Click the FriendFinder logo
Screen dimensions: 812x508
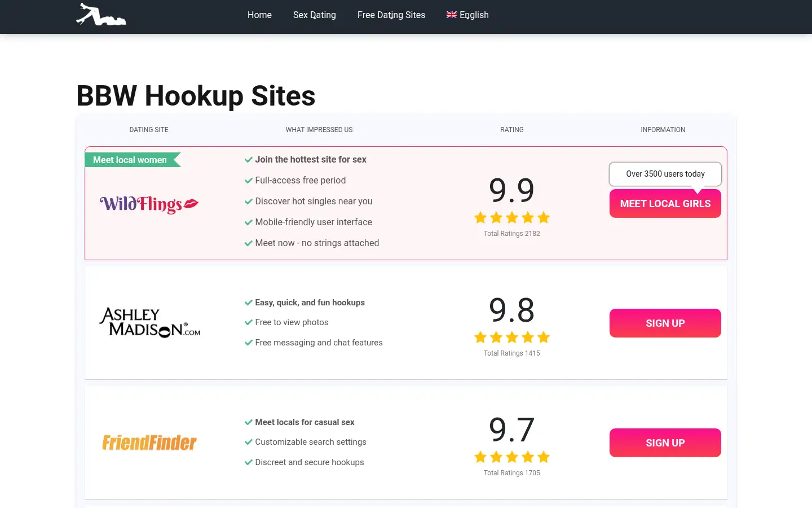(x=149, y=443)
